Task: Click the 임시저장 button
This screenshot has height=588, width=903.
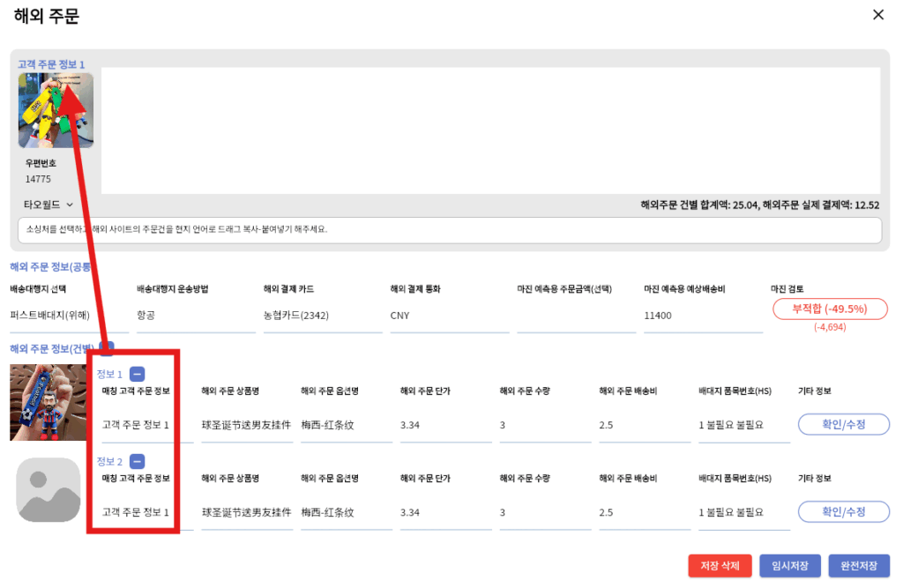Action: click(x=790, y=565)
